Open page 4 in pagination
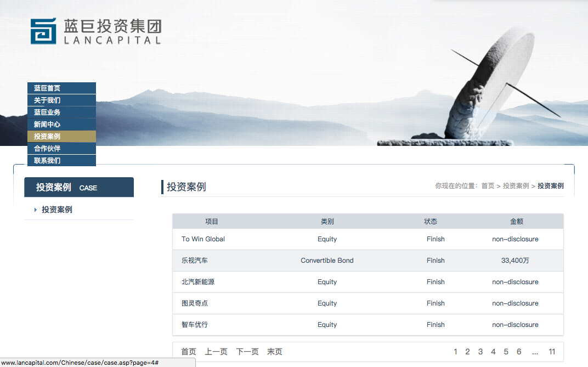The image size is (588, 367). point(493,352)
